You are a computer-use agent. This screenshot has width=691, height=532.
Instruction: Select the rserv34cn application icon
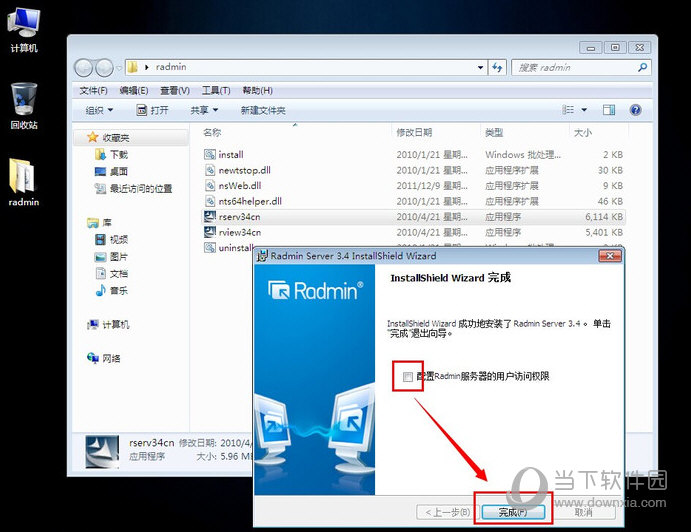(210, 216)
